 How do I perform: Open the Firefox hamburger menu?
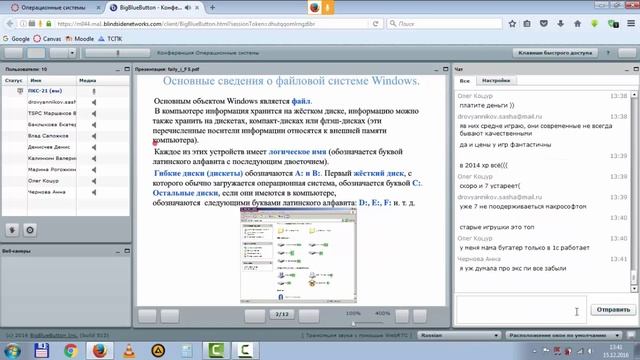click(631, 24)
